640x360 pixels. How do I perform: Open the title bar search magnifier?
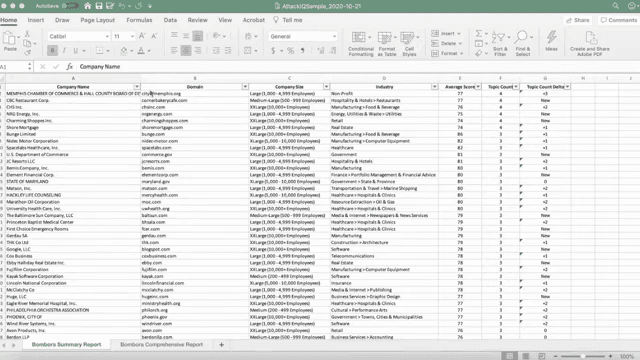coord(616,6)
